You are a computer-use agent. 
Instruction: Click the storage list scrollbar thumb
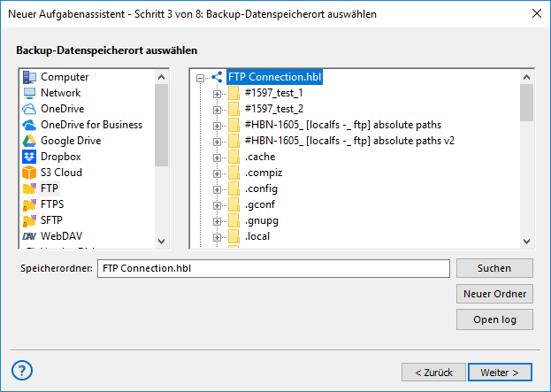click(x=161, y=125)
